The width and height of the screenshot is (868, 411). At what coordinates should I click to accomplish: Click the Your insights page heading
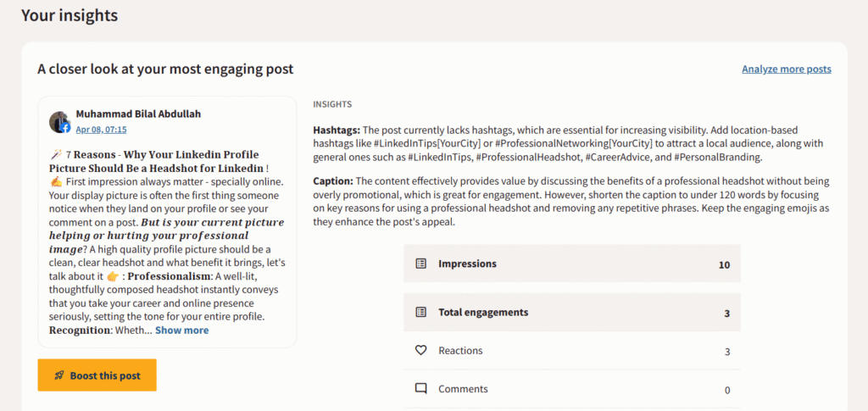(x=70, y=15)
